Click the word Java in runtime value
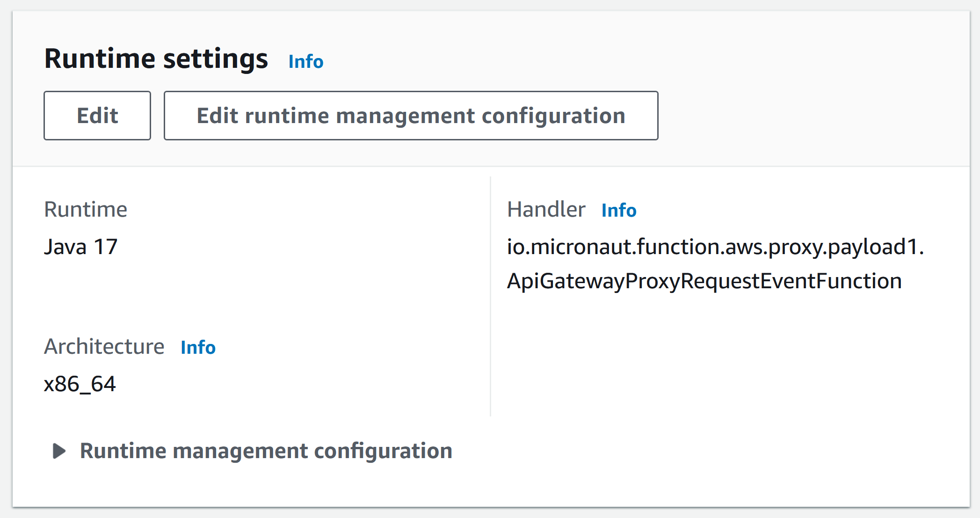 point(65,247)
